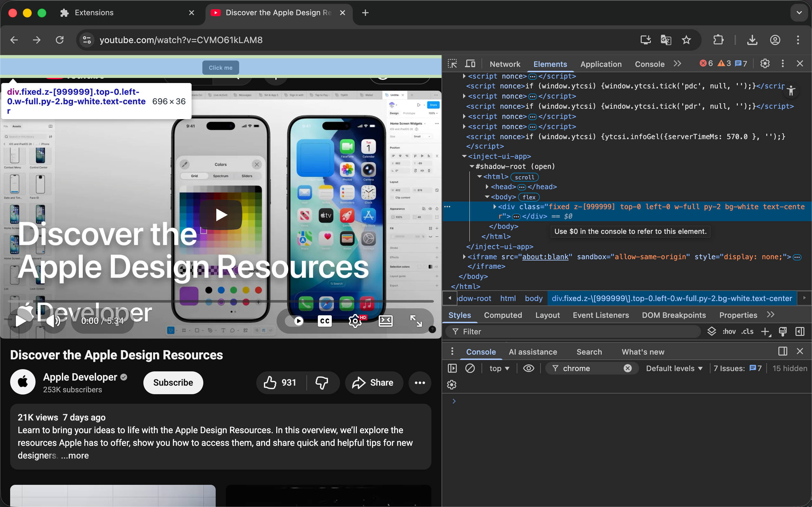The height and width of the screenshot is (507, 812).
Task: Collapse the inject-ui-app element node
Action: (x=464, y=156)
